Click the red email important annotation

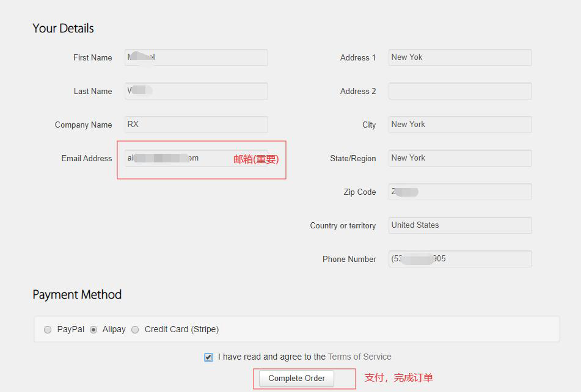[256, 159]
